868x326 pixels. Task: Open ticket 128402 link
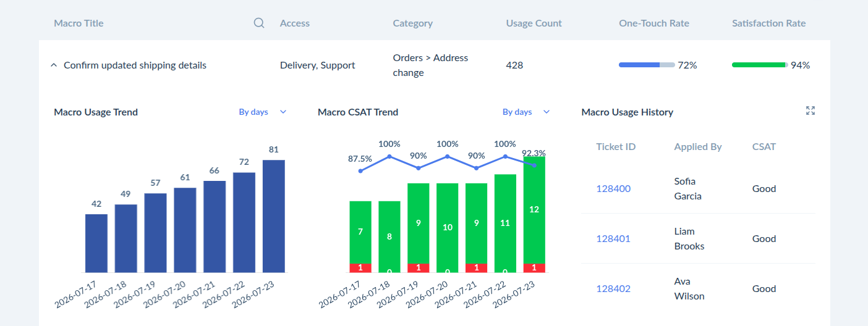click(613, 289)
